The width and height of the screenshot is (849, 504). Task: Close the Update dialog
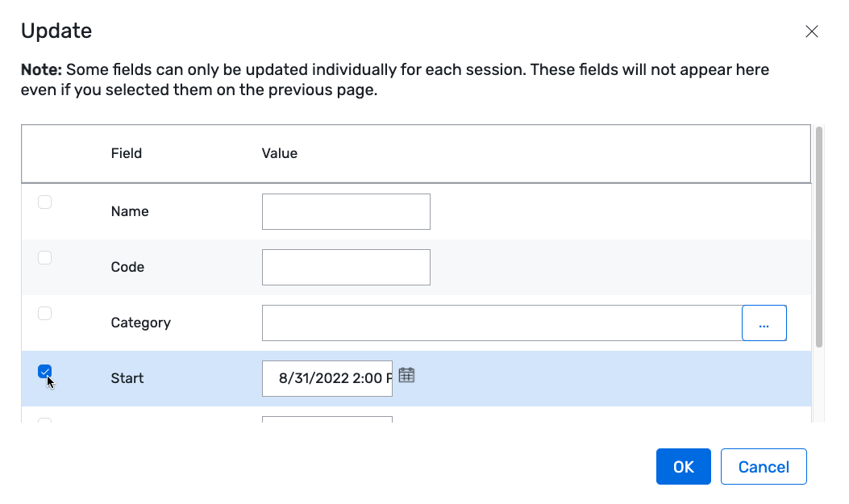click(812, 31)
